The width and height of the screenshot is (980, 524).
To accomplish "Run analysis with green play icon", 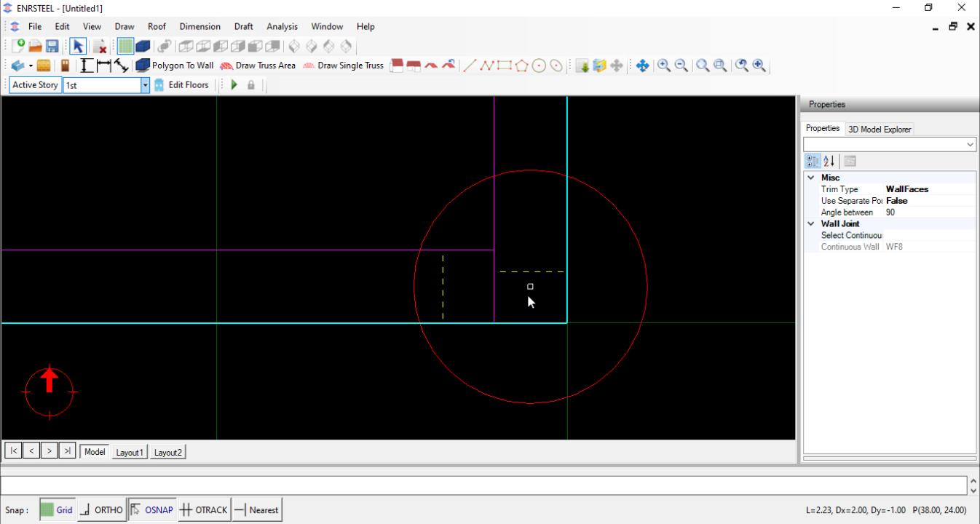I will point(234,85).
